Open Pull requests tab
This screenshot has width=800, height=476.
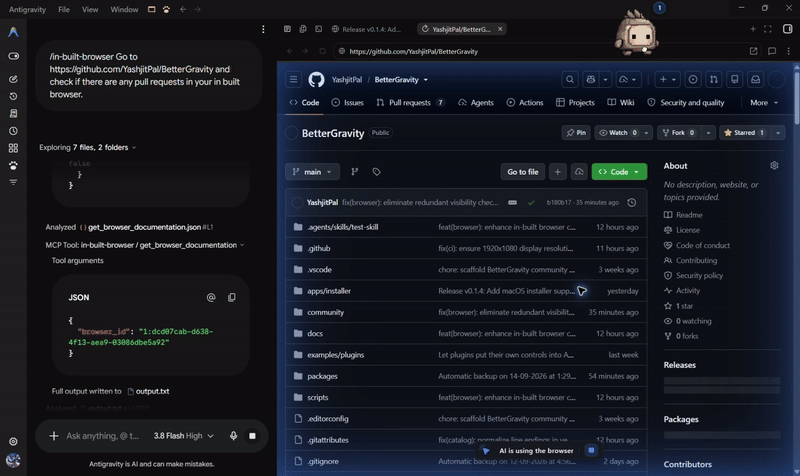tap(411, 103)
